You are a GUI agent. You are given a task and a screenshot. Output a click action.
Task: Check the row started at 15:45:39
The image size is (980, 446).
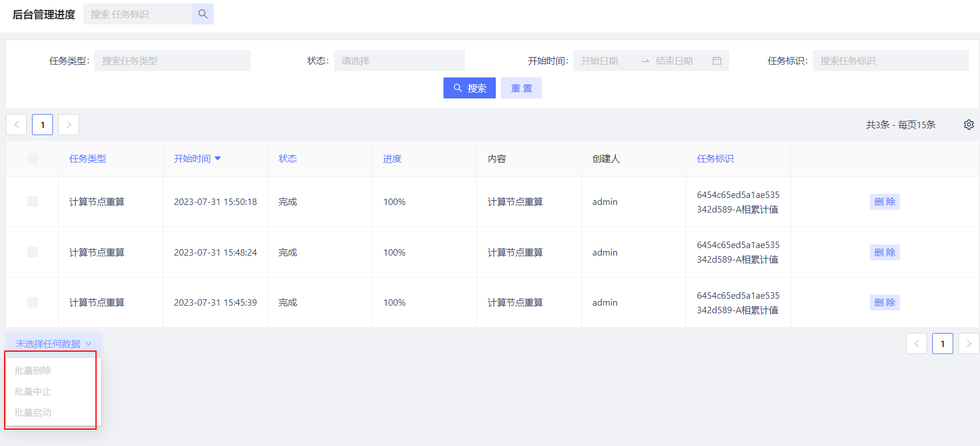[33, 302]
